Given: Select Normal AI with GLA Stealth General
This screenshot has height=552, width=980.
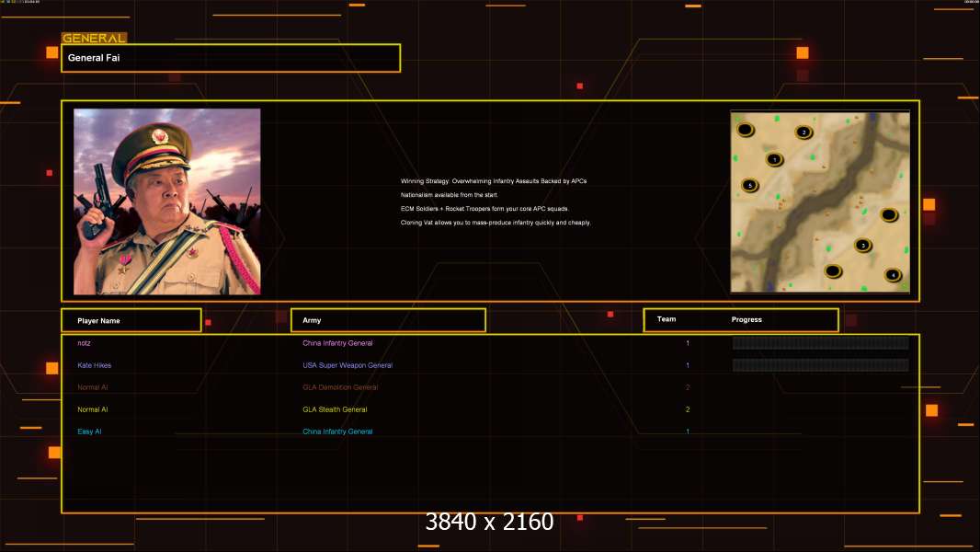Looking at the screenshot, I should pyautogui.click(x=93, y=409).
